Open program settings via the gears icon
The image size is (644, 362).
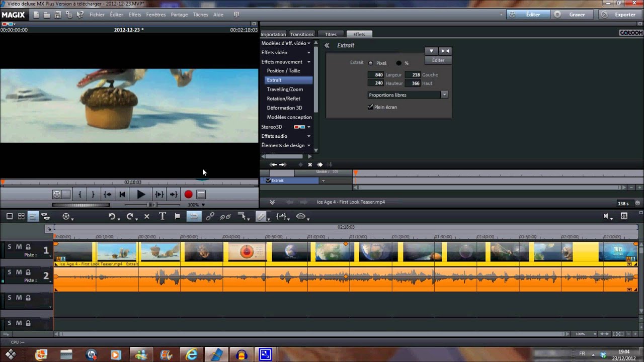point(69,15)
